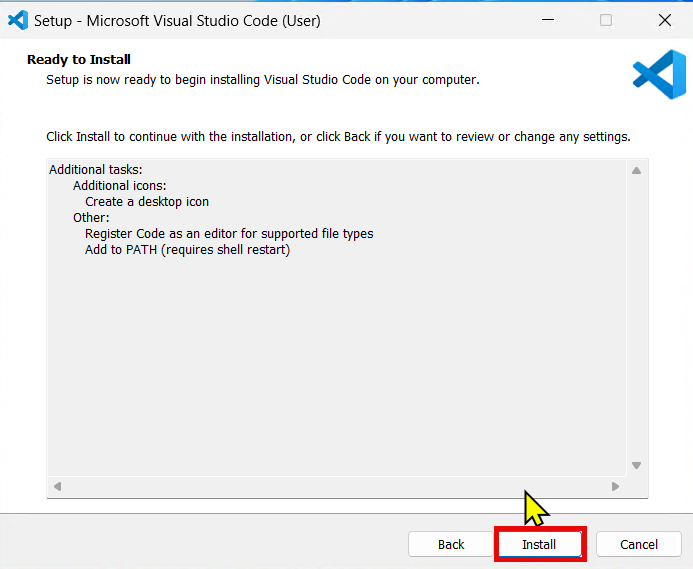Click the large Visual Studio Code logo
Screen dimensions: 693x569
point(659,74)
